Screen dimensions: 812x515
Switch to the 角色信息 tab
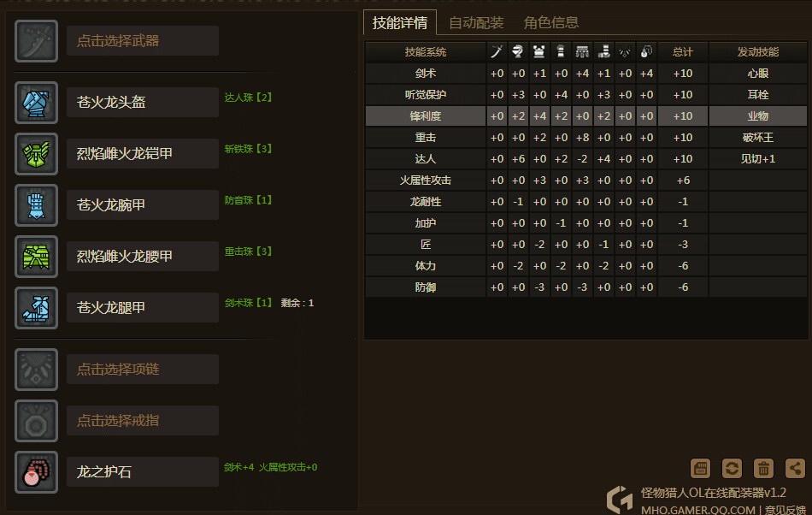(x=551, y=22)
